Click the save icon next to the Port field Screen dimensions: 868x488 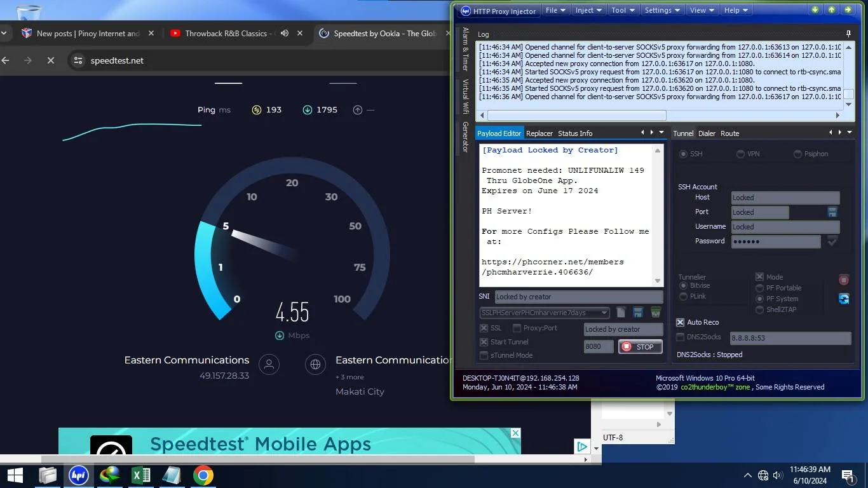[x=832, y=212]
